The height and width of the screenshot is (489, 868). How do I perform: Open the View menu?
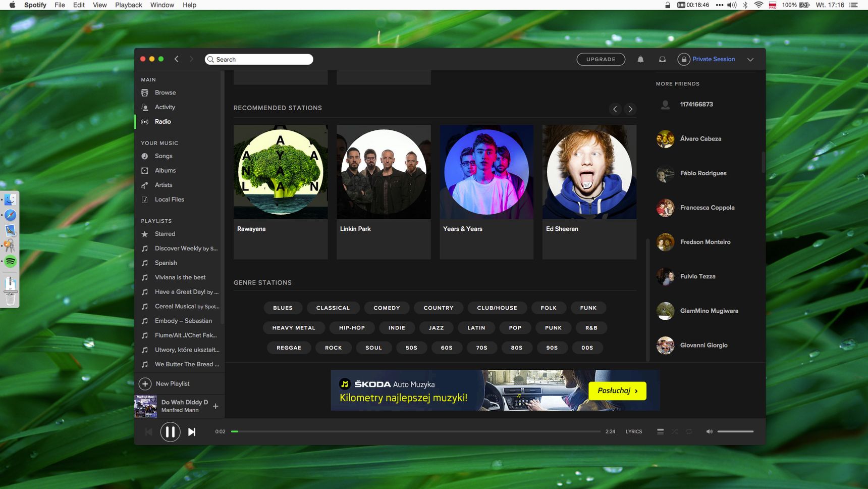point(100,5)
